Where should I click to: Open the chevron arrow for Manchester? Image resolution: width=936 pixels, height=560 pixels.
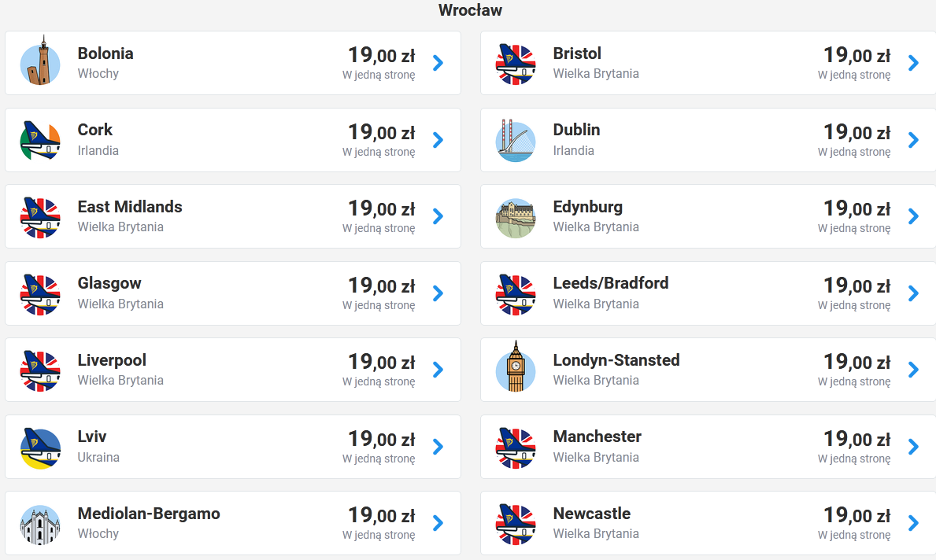click(913, 447)
